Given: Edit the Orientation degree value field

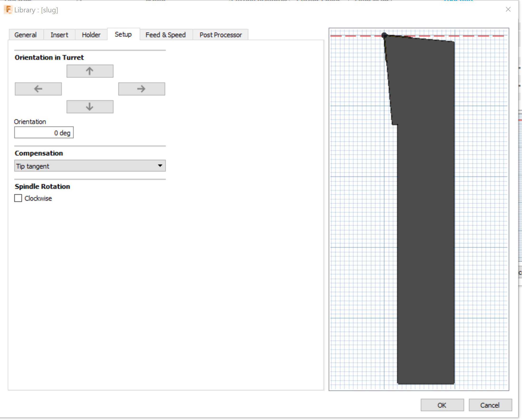Looking at the screenshot, I should (x=44, y=132).
